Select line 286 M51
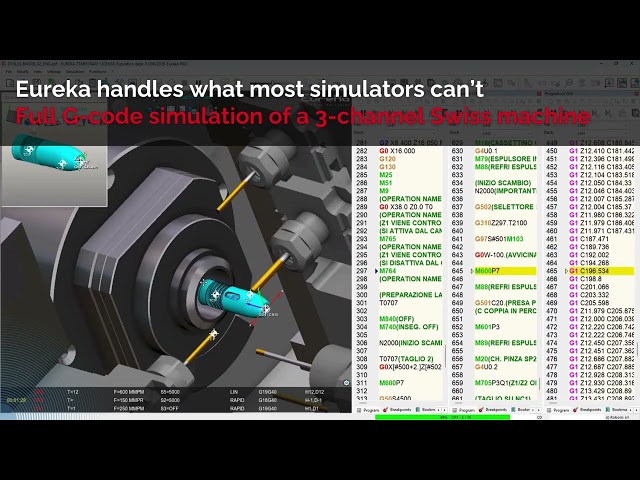Viewport: 640px width, 480px height. click(x=386, y=183)
